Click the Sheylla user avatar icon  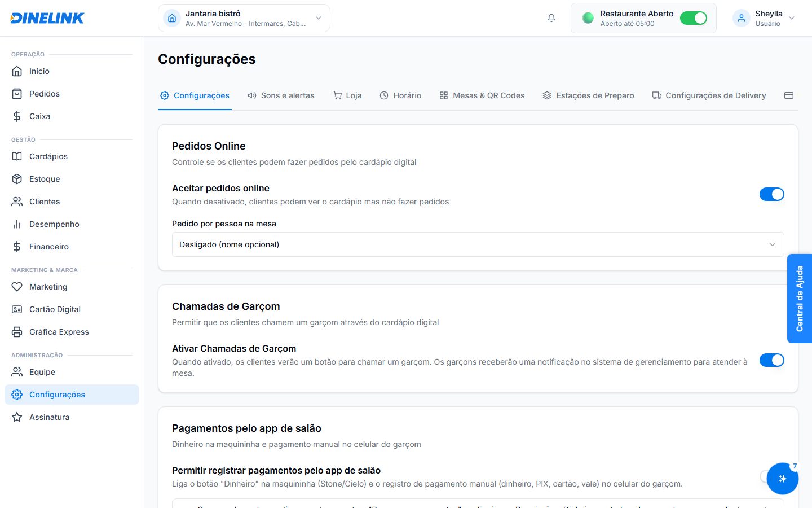[x=742, y=18]
